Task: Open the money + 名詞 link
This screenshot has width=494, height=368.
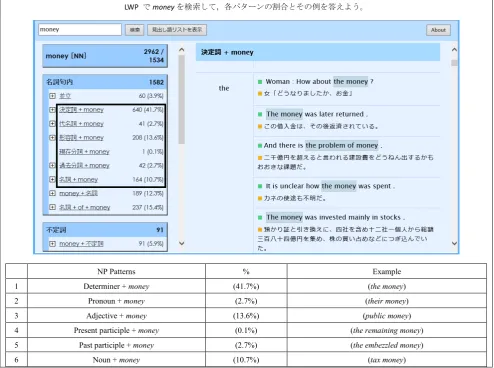Action: tap(78, 193)
